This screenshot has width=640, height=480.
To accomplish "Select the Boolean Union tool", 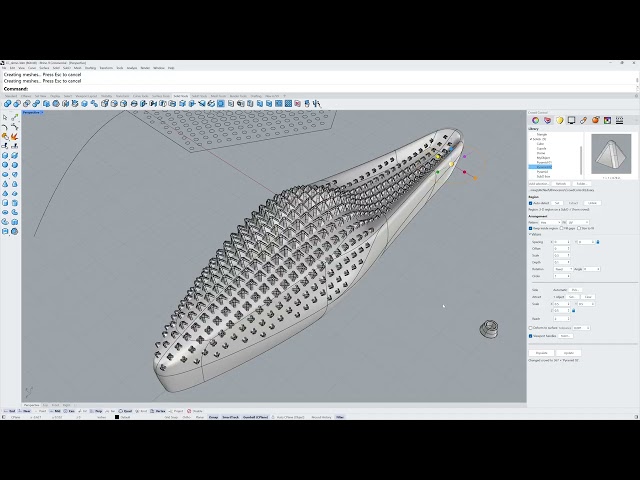I will [x=7, y=104].
